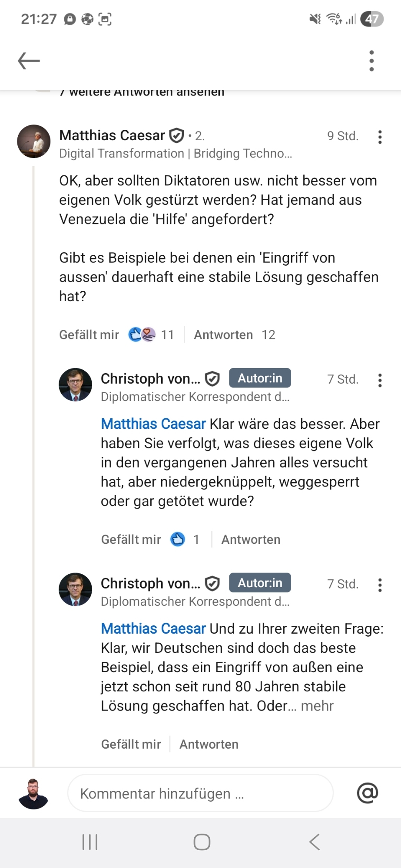Reply to Matthias Caesar's comment via Antworten

(223, 335)
